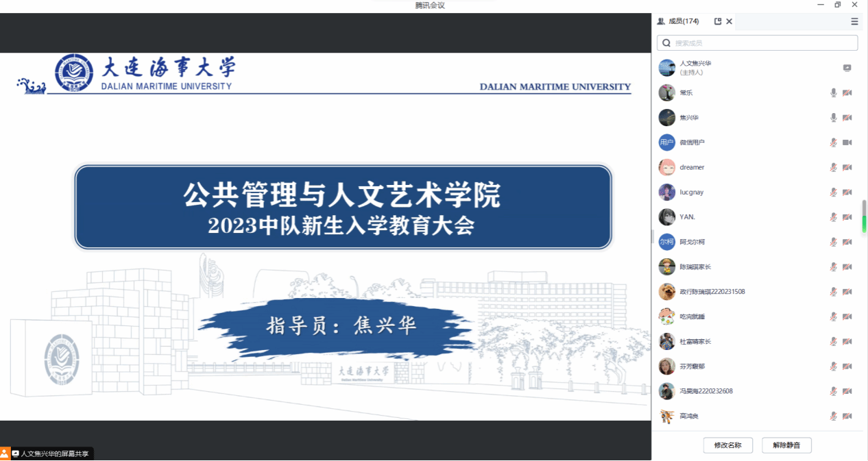The width and height of the screenshot is (868, 461).
Task: Select 杜富晴家长 in member list
Action: (695, 341)
